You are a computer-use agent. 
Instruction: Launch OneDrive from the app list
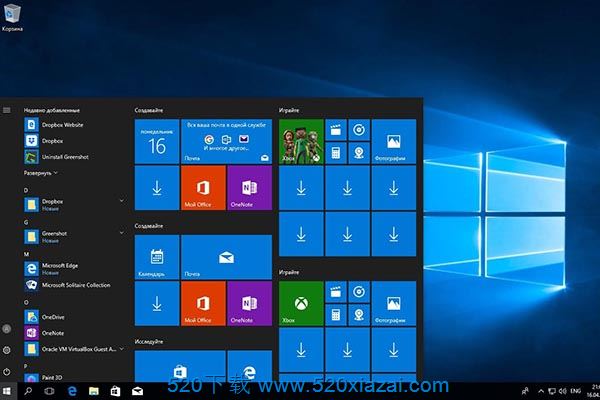pyautogui.click(x=53, y=316)
